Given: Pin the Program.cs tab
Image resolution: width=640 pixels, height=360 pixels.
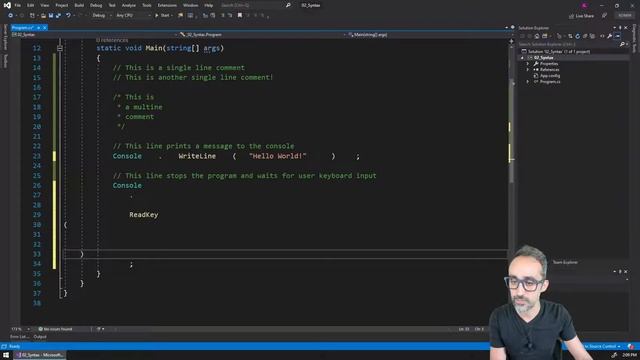Looking at the screenshot, I should [x=38, y=27].
